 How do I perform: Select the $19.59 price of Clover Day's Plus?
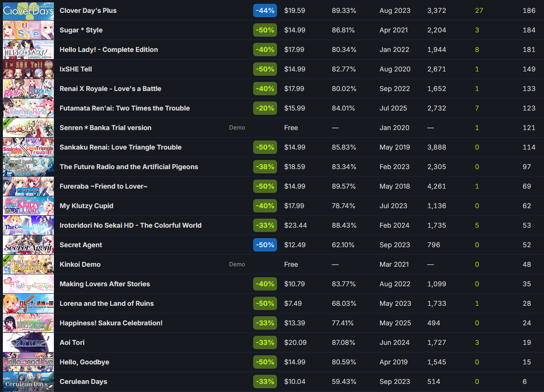295,11
